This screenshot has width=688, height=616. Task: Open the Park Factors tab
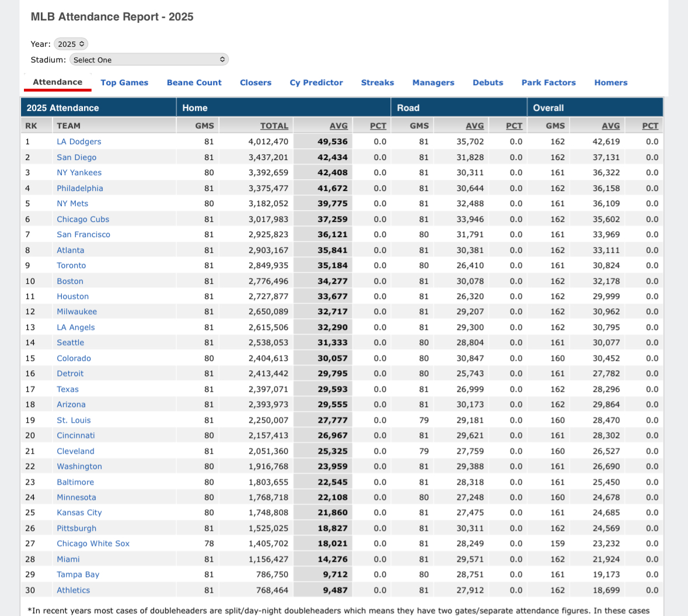(549, 82)
